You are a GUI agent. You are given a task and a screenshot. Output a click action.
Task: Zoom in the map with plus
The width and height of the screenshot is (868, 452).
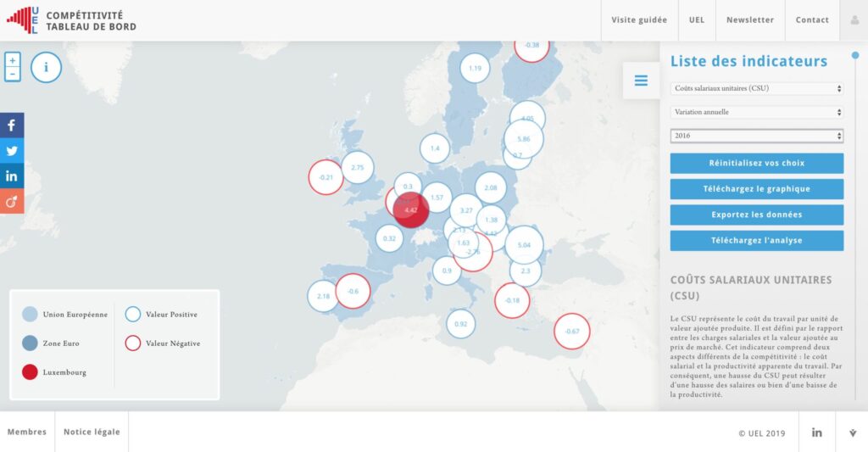(12, 60)
